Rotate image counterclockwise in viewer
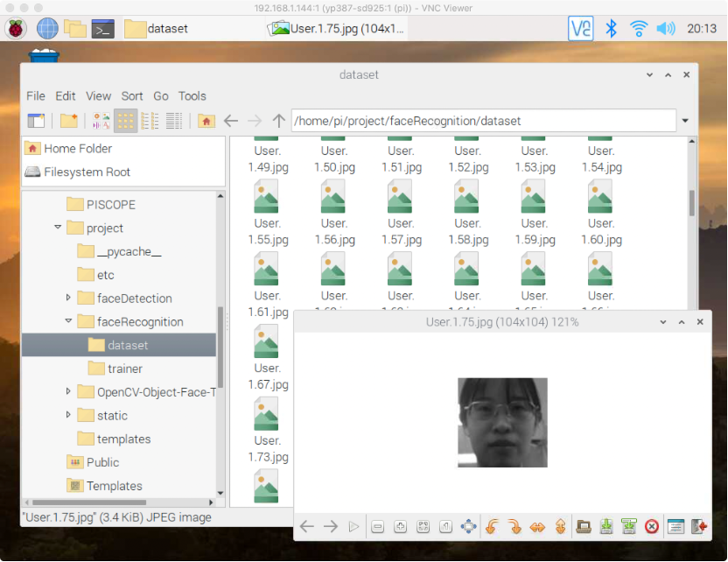Screen dimensions: 728x562 tap(493, 526)
